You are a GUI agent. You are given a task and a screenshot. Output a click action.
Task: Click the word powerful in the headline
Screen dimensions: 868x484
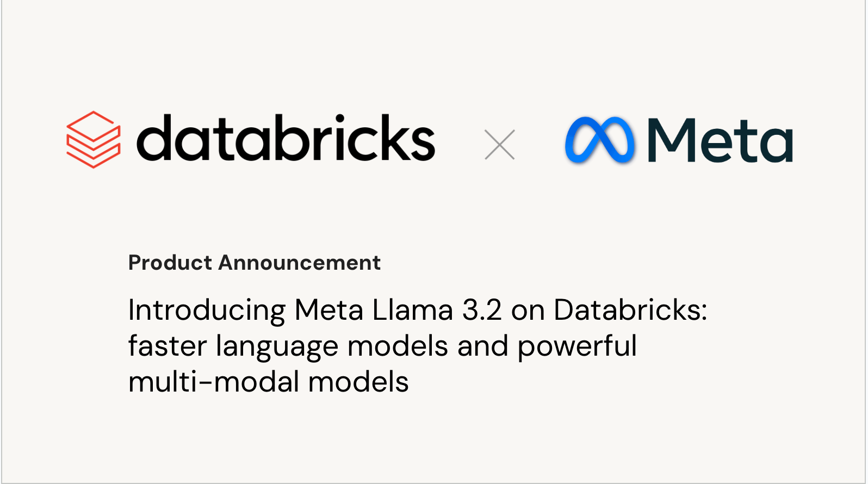coord(577,346)
